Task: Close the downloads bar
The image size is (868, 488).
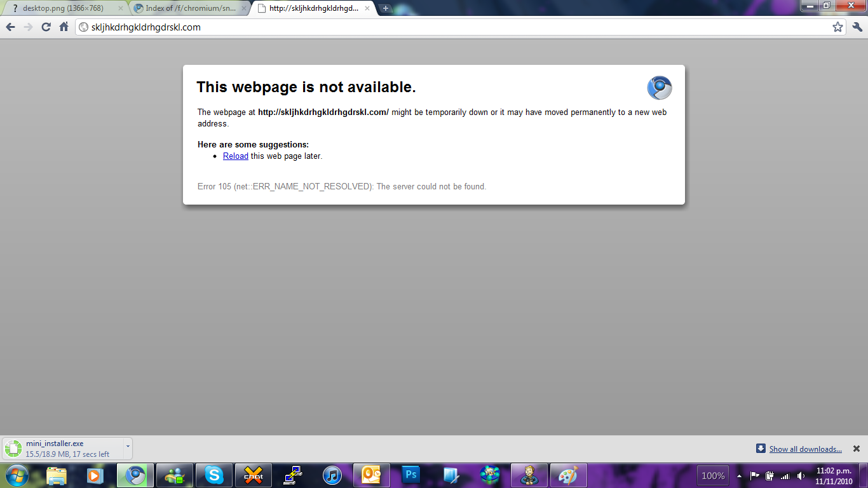Action: click(856, 449)
